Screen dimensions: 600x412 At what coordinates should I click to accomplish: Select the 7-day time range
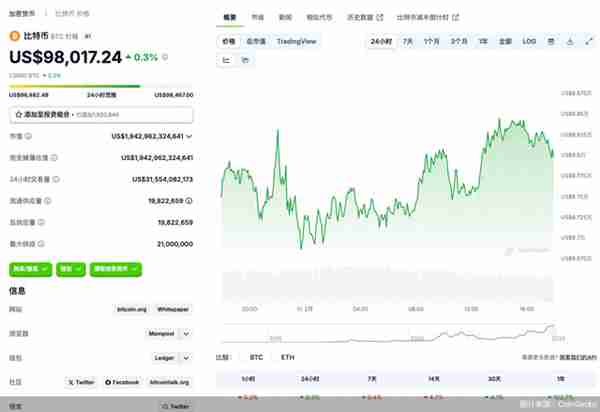(408, 41)
